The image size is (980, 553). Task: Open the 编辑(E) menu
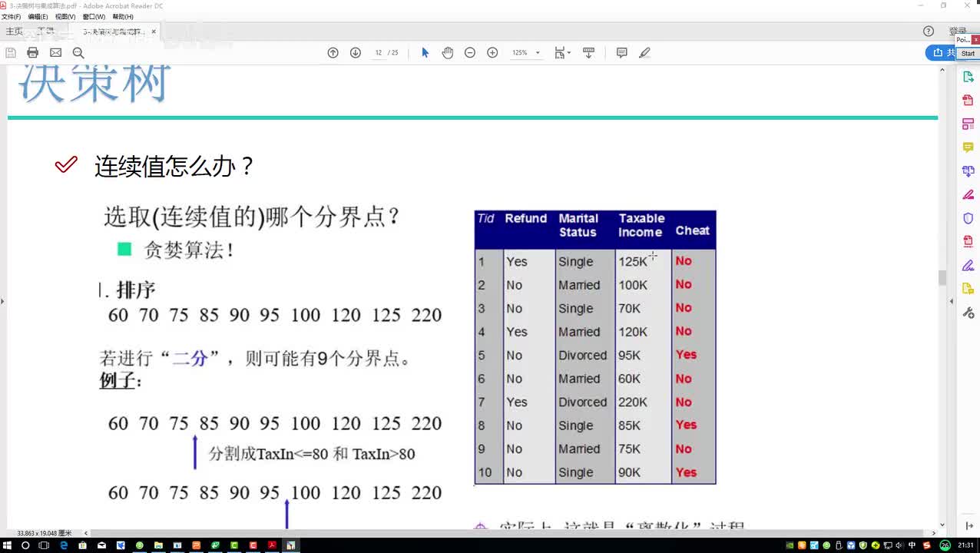38,16
